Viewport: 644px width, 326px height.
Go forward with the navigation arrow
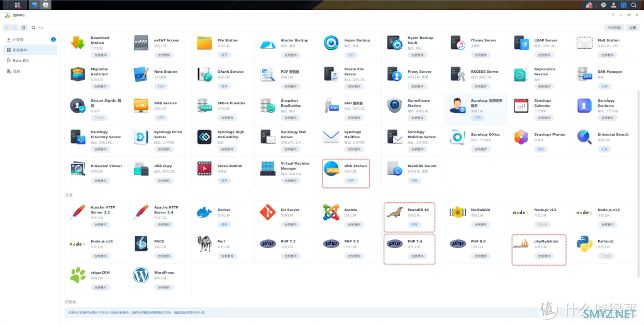[14, 28]
